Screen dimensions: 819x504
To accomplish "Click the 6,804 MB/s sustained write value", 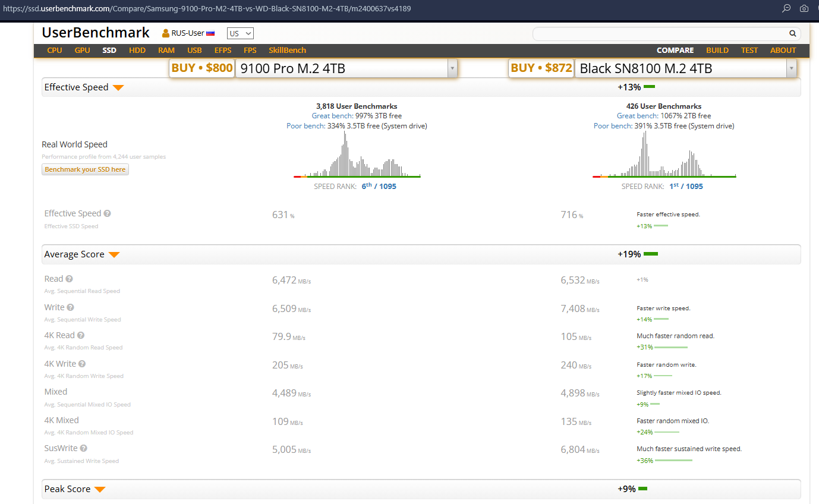I will tap(580, 449).
